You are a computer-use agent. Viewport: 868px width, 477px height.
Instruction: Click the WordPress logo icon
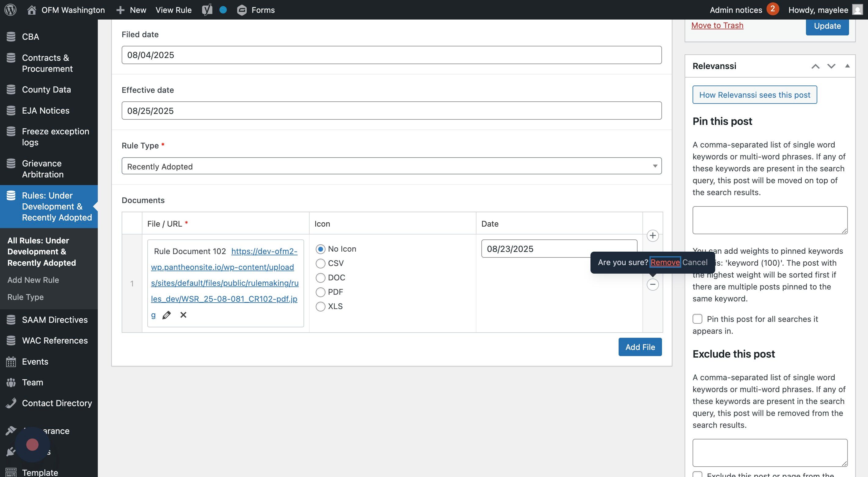(x=10, y=10)
